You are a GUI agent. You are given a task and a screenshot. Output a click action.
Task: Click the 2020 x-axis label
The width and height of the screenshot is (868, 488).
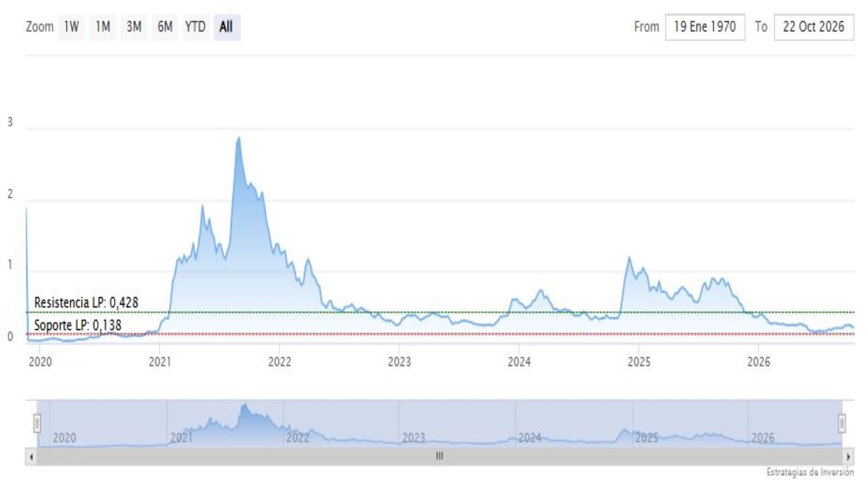pyautogui.click(x=40, y=362)
